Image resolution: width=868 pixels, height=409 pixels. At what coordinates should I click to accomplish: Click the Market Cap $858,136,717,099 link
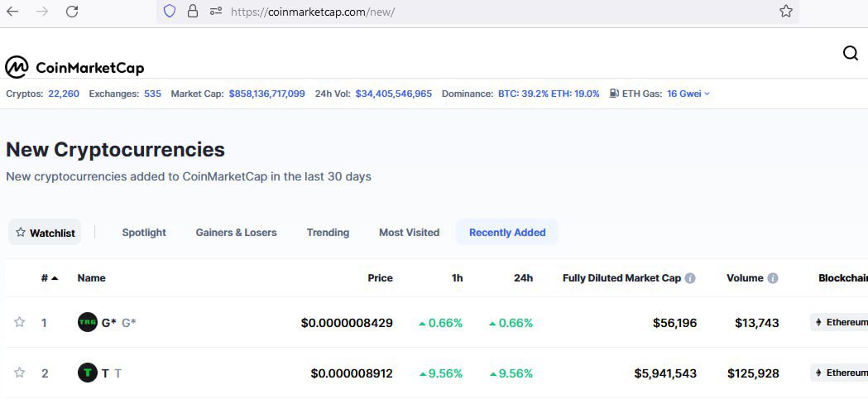point(266,94)
